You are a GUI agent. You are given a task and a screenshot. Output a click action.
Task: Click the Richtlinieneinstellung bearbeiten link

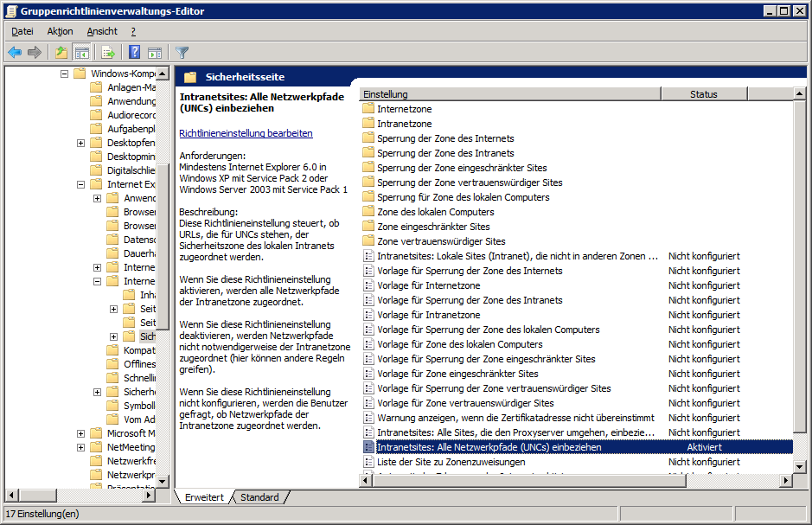[x=246, y=133]
